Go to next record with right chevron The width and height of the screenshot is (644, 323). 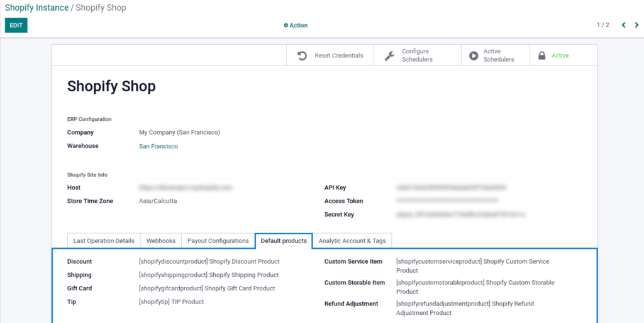click(636, 25)
